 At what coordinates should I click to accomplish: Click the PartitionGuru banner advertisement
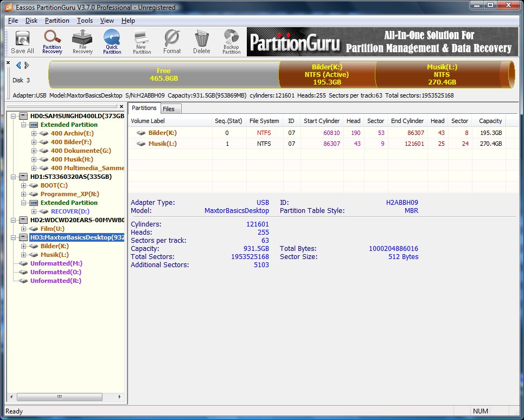(x=382, y=42)
